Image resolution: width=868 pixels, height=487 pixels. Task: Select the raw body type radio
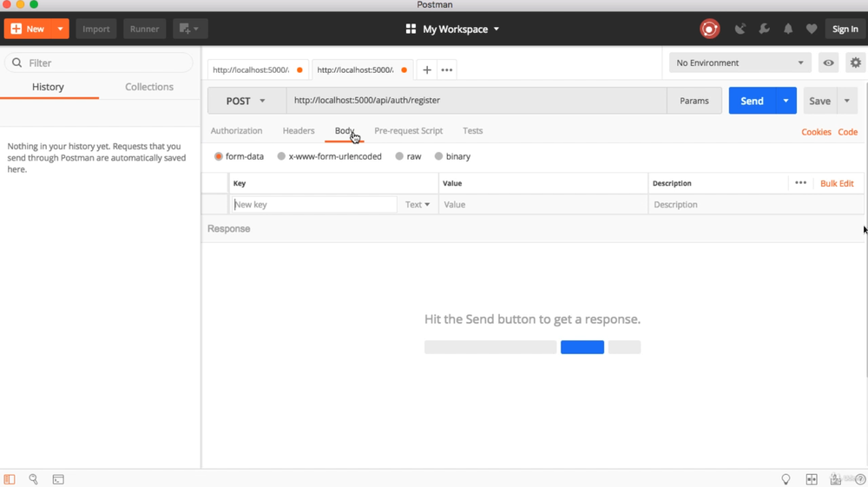[x=399, y=156]
